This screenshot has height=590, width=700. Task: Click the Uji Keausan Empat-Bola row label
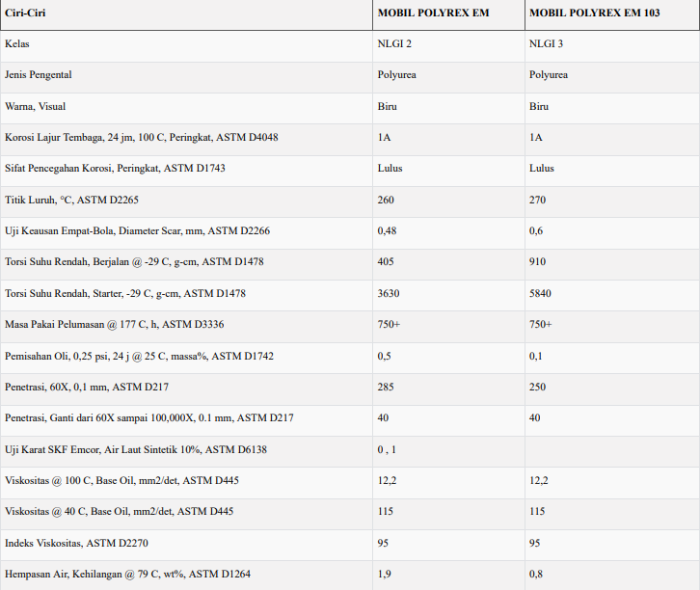tap(137, 231)
